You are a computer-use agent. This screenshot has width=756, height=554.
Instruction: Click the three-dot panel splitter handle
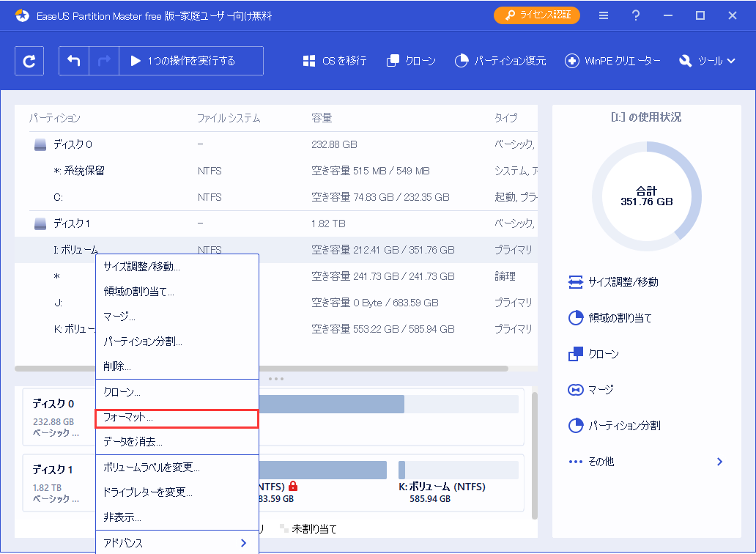pyautogui.click(x=275, y=379)
